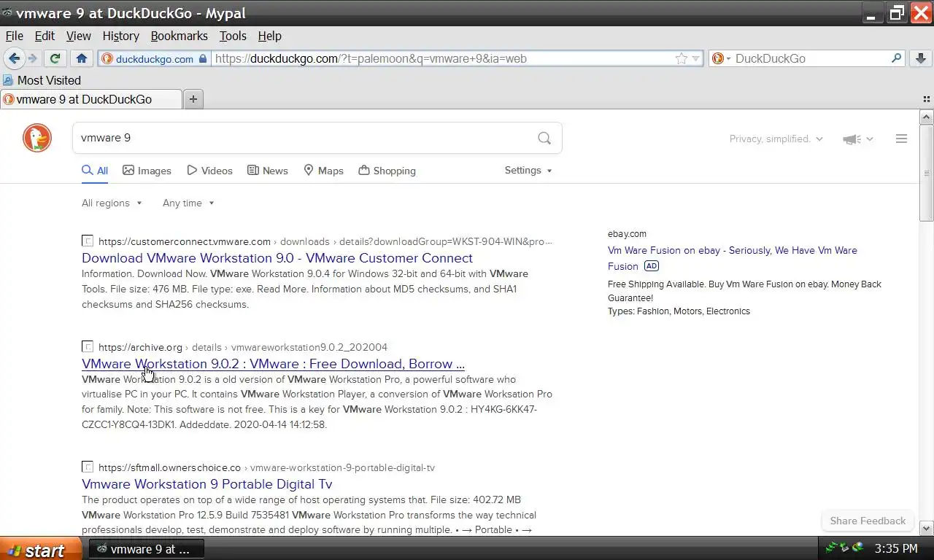The height and width of the screenshot is (560, 934).
Task: Click the 3:35 PM taskbar clock
Action: pos(895,548)
